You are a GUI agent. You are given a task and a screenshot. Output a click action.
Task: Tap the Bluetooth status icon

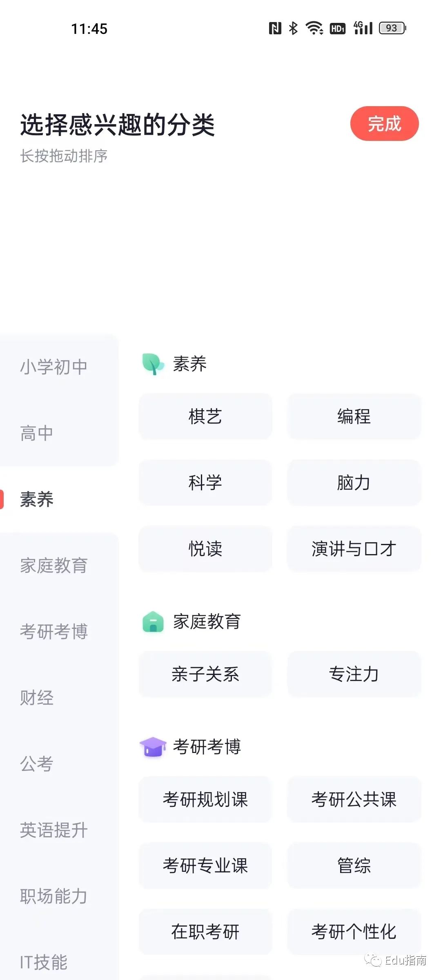pos(293,28)
